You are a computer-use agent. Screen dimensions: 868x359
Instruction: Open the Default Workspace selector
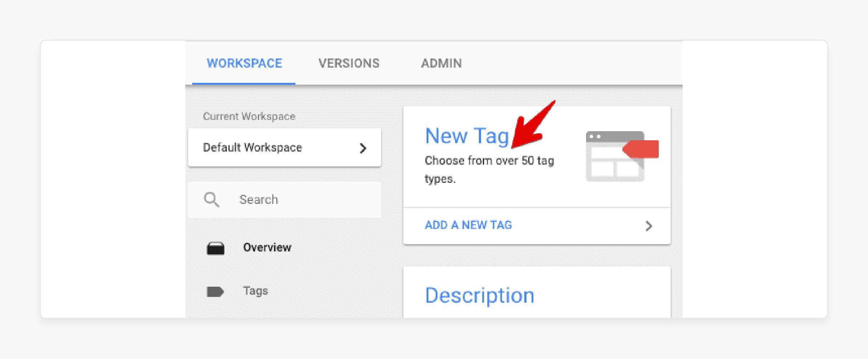[x=284, y=148]
